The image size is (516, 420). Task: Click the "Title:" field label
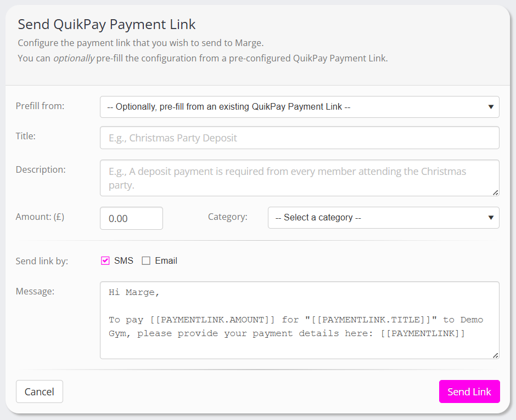26,136
